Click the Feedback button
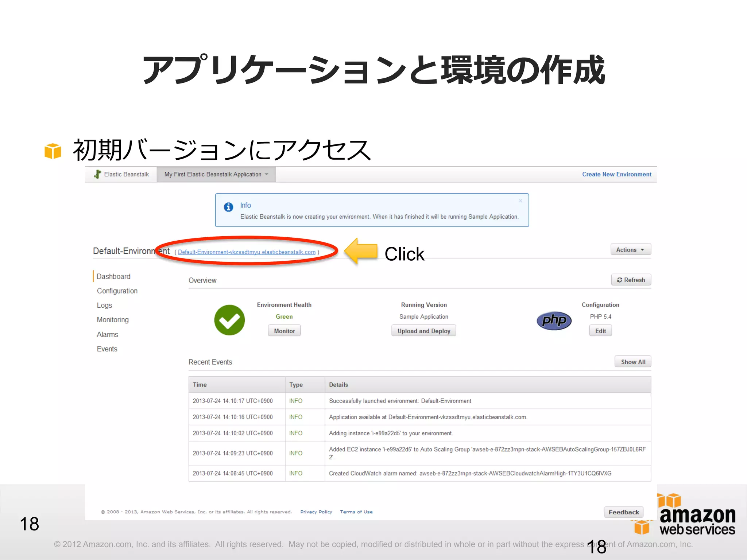 pyautogui.click(x=624, y=512)
